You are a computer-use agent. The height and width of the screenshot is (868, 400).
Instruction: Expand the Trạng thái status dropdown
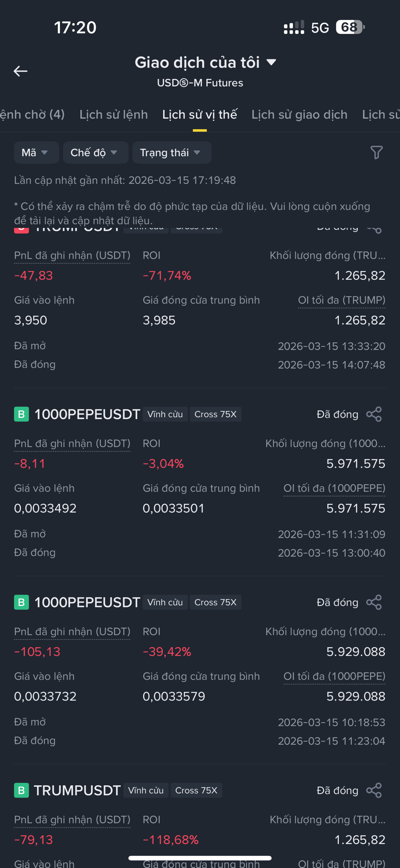[x=171, y=153]
